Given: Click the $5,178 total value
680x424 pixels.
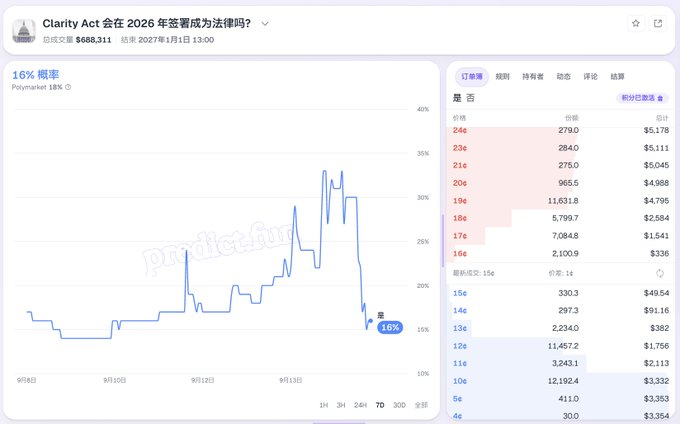Looking at the screenshot, I should pos(656,130).
